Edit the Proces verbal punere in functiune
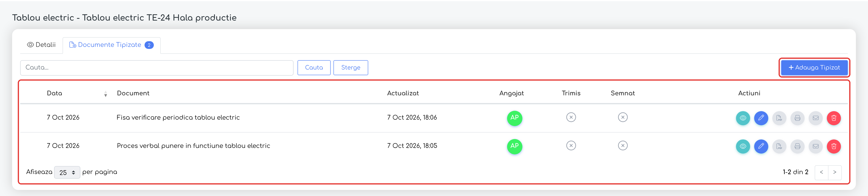This screenshot has height=196, width=868. [x=761, y=146]
